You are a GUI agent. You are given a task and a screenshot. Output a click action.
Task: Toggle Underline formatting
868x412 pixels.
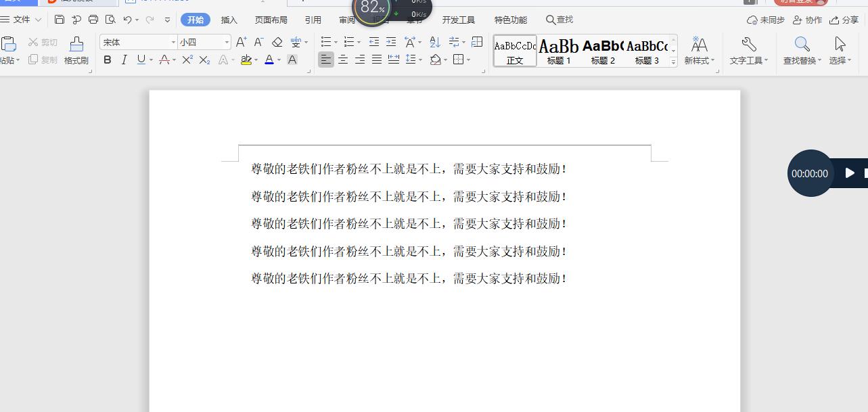pos(141,60)
